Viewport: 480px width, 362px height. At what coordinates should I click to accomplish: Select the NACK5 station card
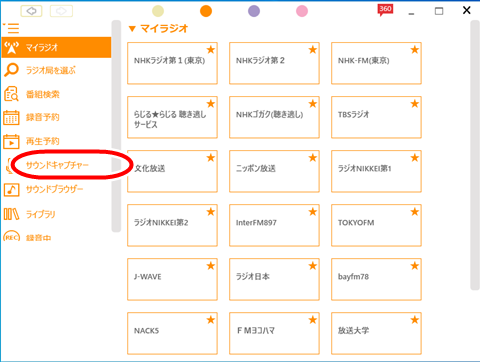[x=172, y=333]
